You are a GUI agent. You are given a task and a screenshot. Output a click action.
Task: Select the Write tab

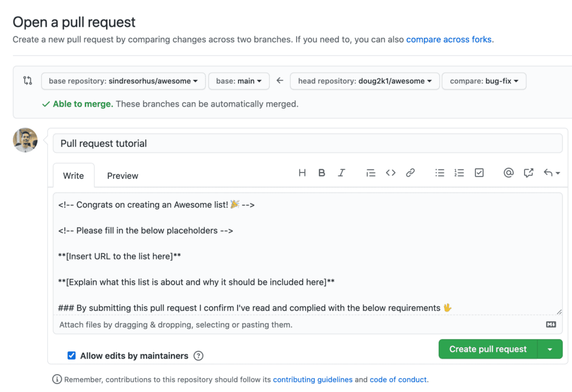pos(73,175)
